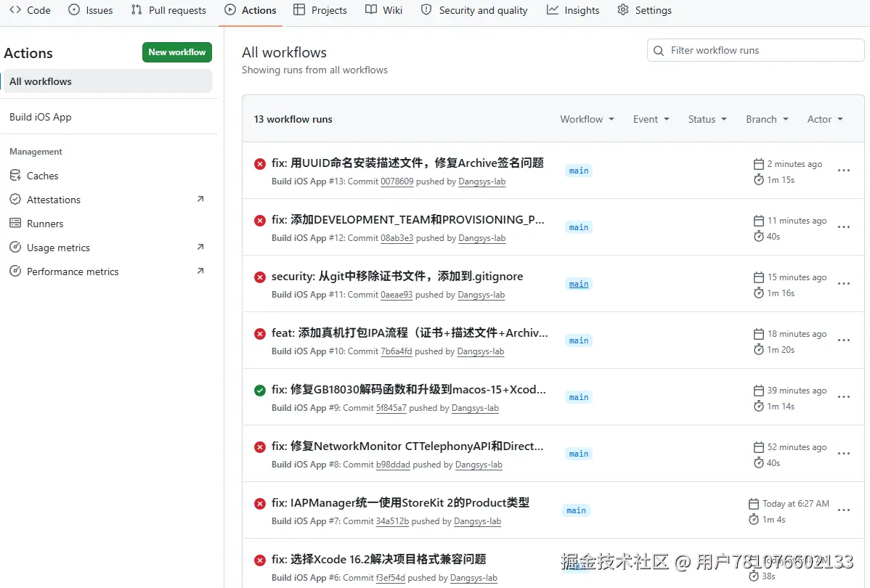Open commit 34a512b
This screenshot has width=870, height=588.
(x=392, y=521)
